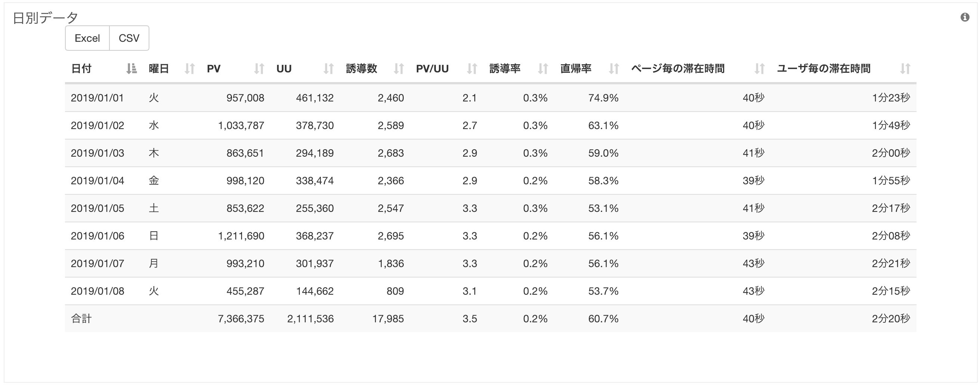Sort by 誘導率 using arrow icon

pos(543,69)
